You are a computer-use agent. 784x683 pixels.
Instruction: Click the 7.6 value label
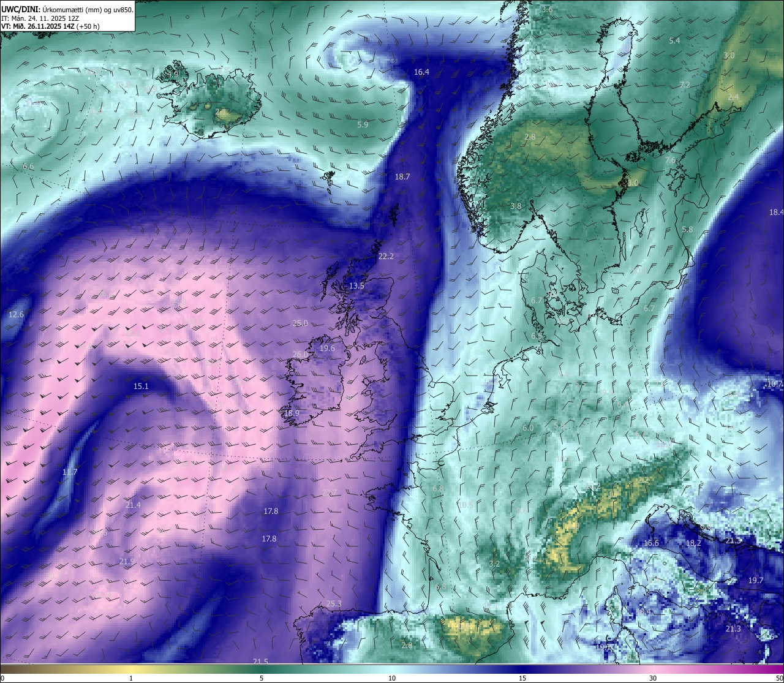[x=670, y=160]
